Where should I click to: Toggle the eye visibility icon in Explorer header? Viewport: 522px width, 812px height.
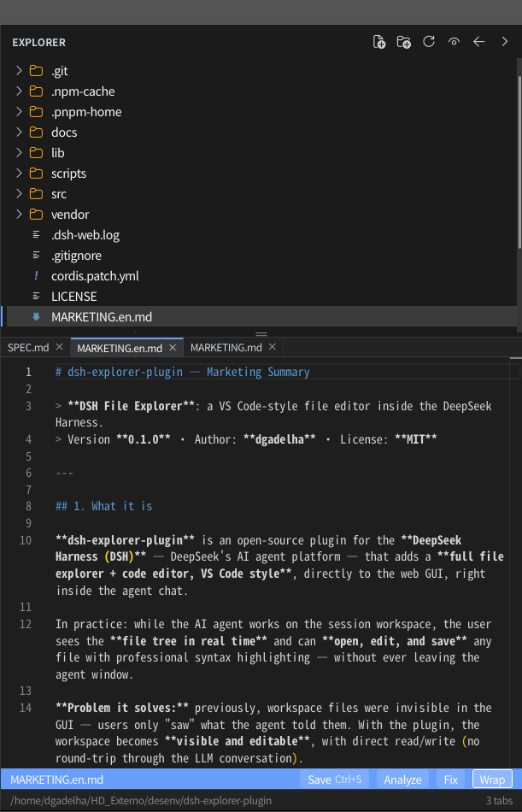[455, 42]
